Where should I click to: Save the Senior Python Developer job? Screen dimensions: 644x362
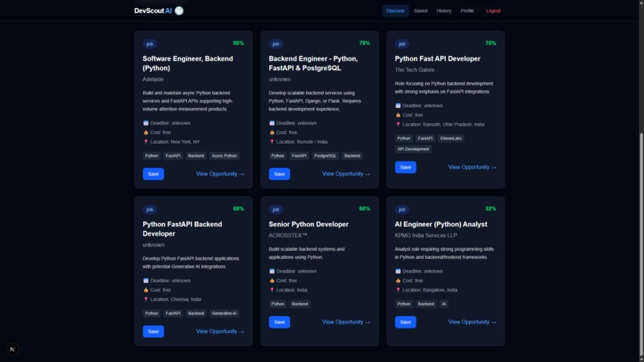pyautogui.click(x=280, y=322)
